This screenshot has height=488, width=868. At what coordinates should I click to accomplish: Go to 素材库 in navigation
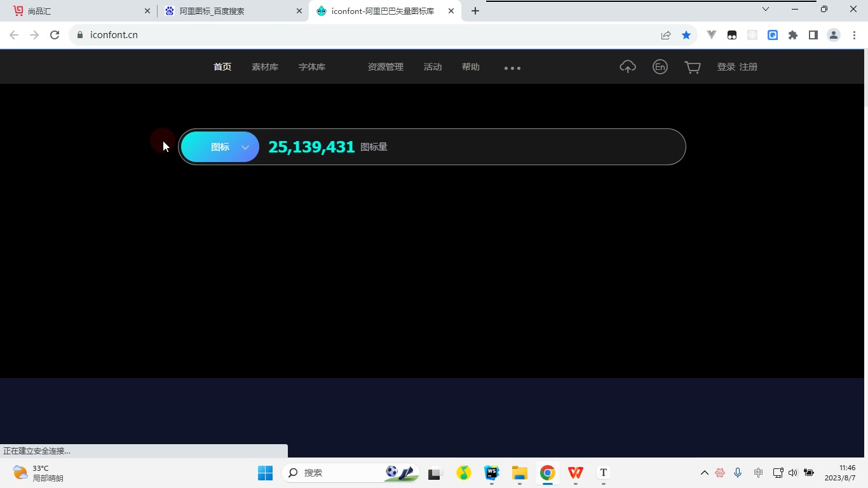(x=265, y=67)
